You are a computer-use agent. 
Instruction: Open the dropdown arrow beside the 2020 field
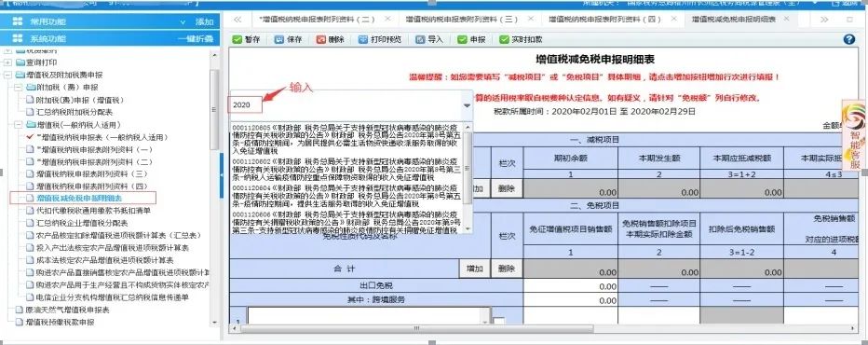click(467, 104)
